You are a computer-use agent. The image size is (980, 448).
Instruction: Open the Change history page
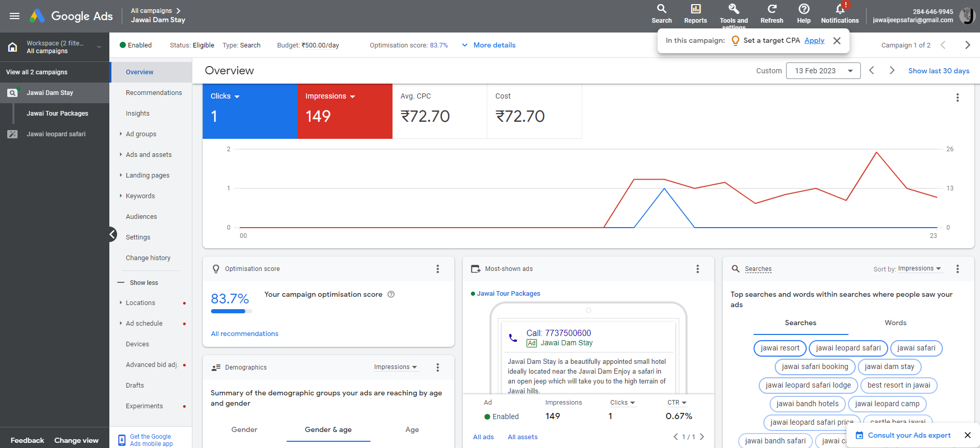[x=148, y=258]
